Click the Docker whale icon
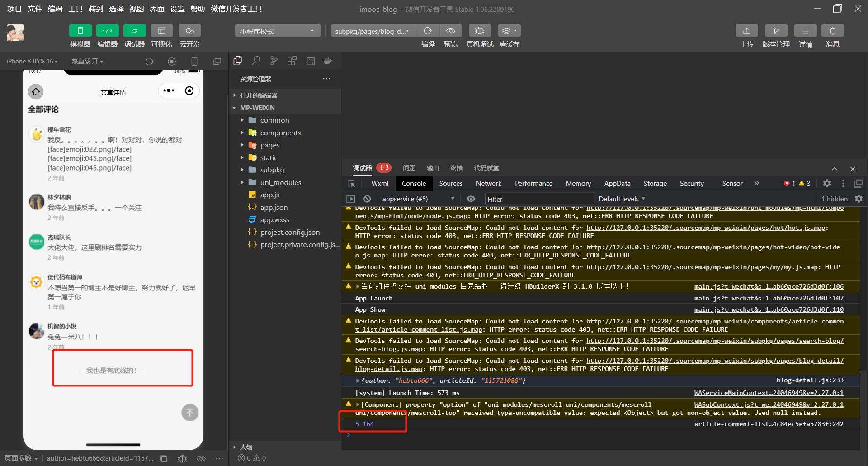Image resolution: width=868 pixels, height=466 pixels. [328, 61]
